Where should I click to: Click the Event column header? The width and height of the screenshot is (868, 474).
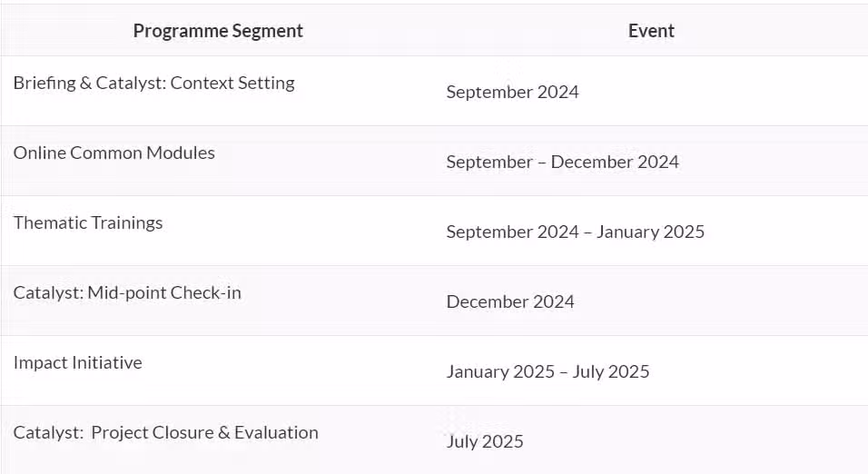(651, 31)
